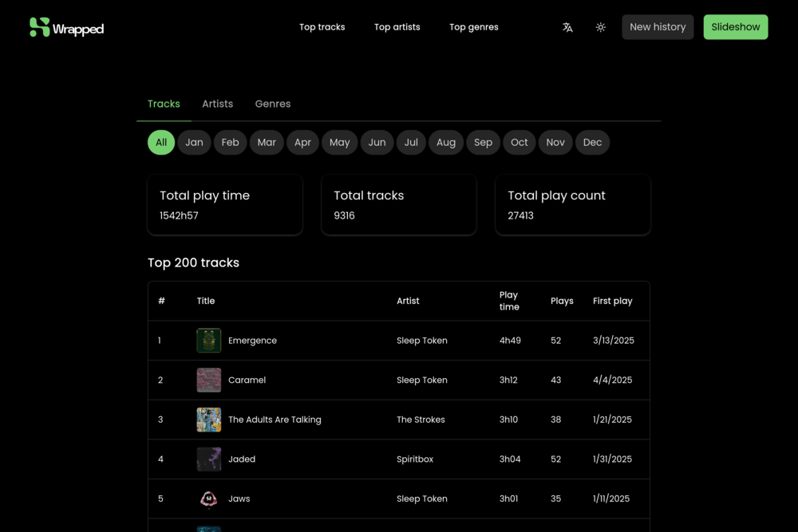The width and height of the screenshot is (798, 532).
Task: Select the All months filter
Action: pyautogui.click(x=161, y=143)
